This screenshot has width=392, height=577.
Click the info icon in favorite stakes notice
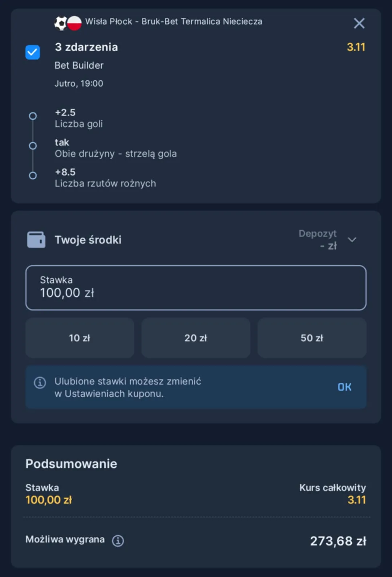coord(40,382)
